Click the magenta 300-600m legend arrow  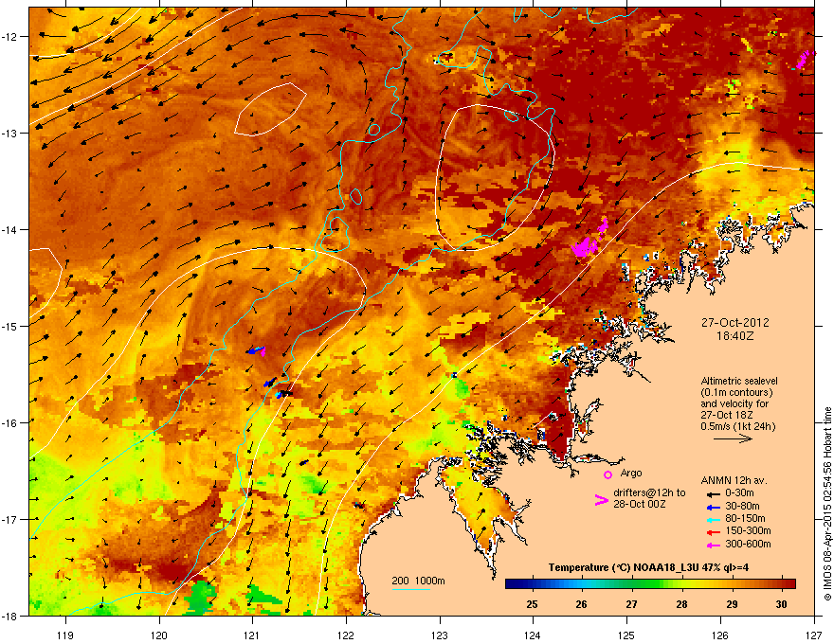[714, 545]
